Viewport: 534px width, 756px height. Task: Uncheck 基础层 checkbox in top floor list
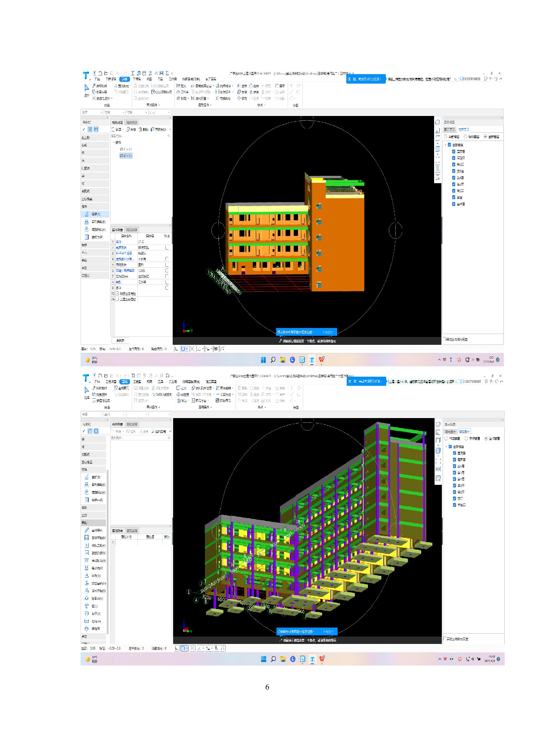(454, 204)
